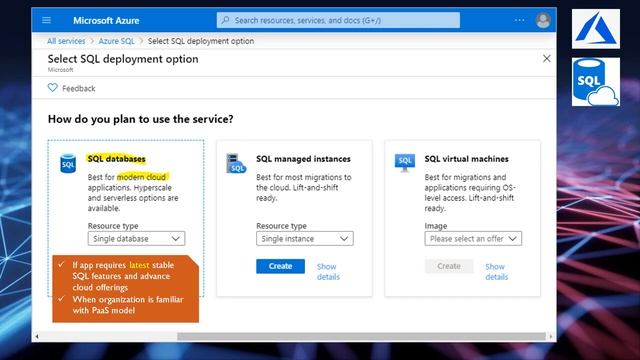Show details for SQL managed instances
This screenshot has width=640, height=360.
point(328,271)
